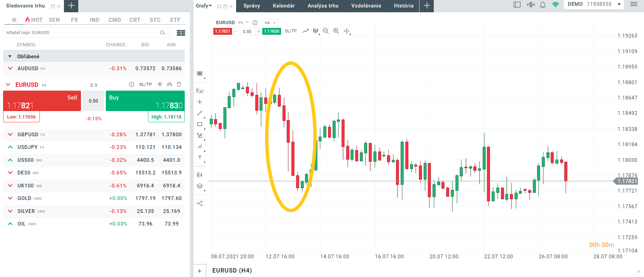Delete EURUSD from favorites with trash icon
The height and width of the screenshot is (277, 644).
pos(179,84)
